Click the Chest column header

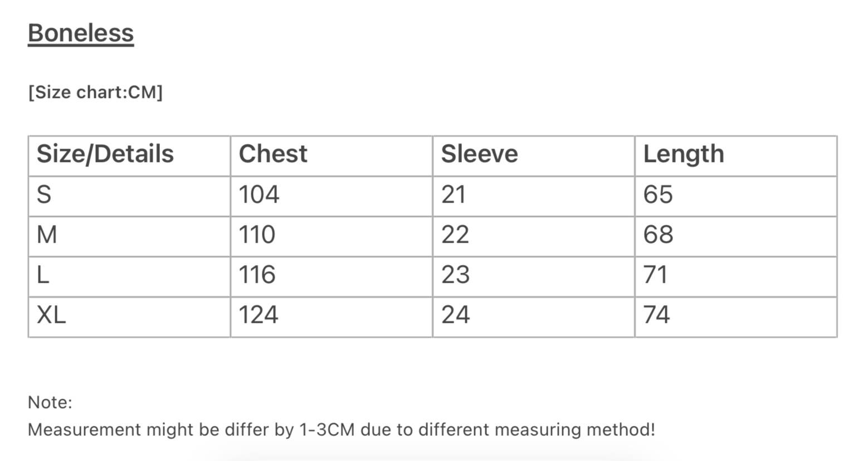point(331,156)
